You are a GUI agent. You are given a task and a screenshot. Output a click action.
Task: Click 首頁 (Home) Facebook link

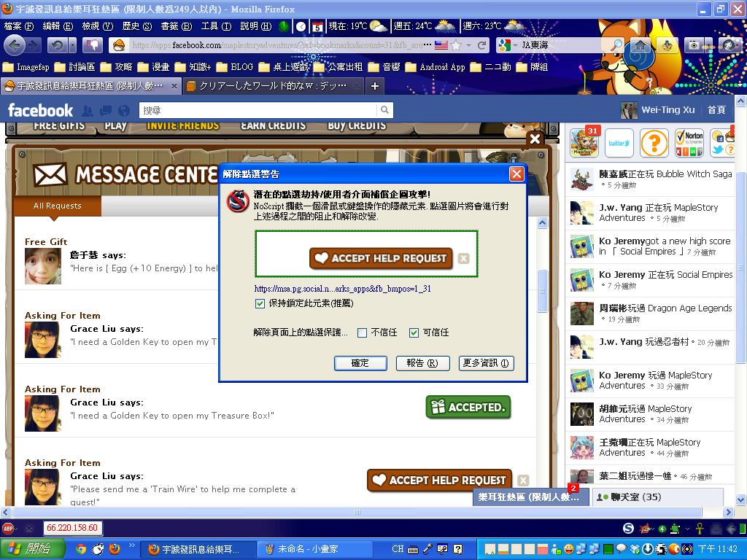716,110
